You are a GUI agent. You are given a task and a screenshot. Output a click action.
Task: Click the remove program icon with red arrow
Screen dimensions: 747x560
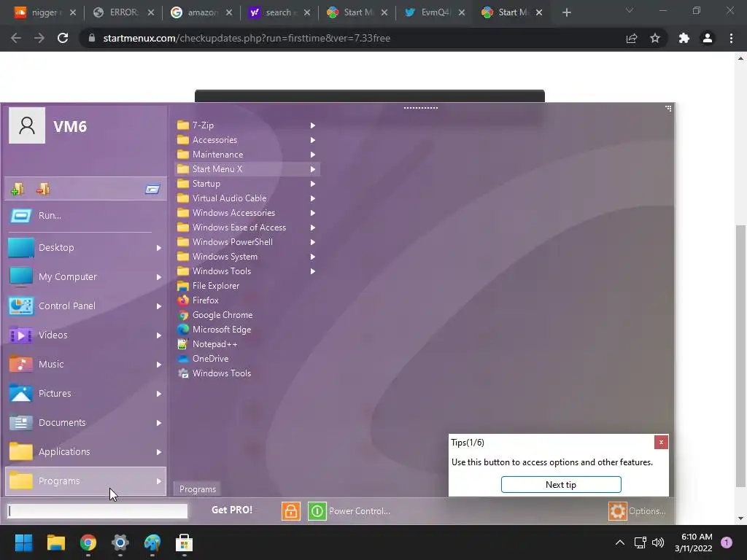click(x=43, y=189)
